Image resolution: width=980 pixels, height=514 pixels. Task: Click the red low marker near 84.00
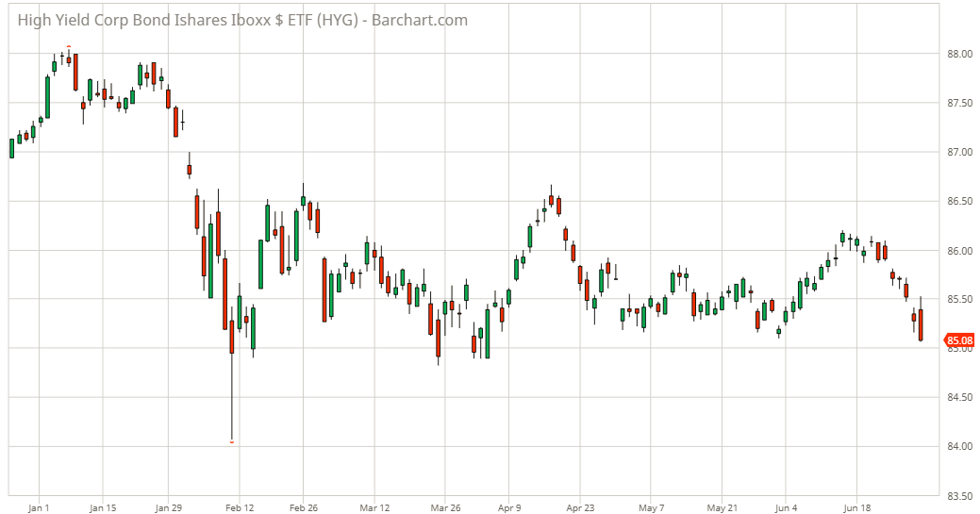point(232,442)
